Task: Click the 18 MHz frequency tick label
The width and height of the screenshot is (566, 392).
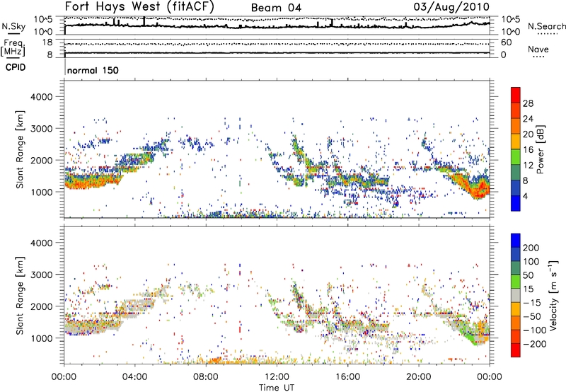Action: [x=47, y=42]
